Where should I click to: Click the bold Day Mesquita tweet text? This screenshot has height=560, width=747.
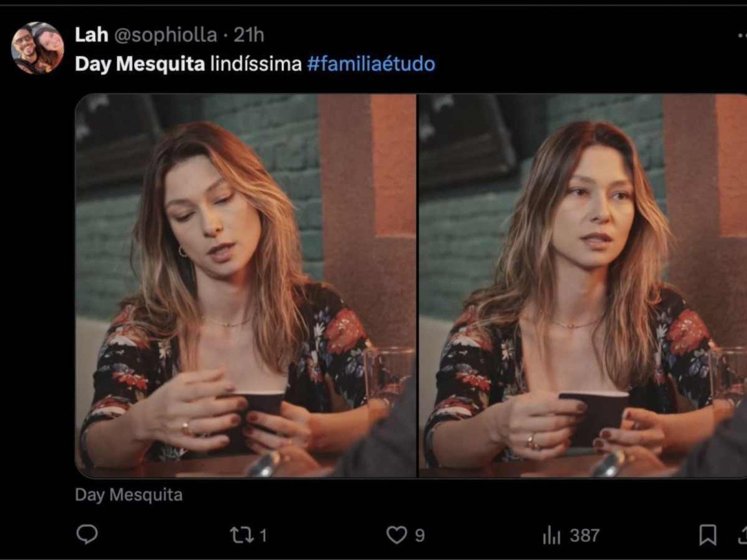click(140, 64)
